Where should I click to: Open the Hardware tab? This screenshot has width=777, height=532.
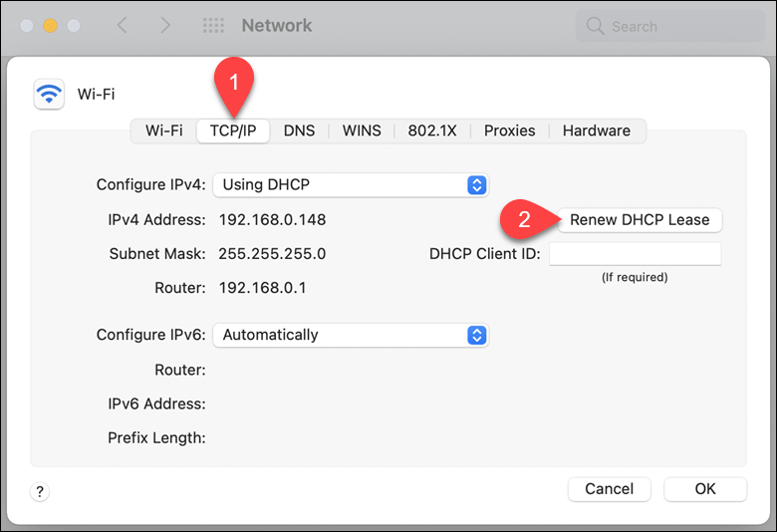597,131
